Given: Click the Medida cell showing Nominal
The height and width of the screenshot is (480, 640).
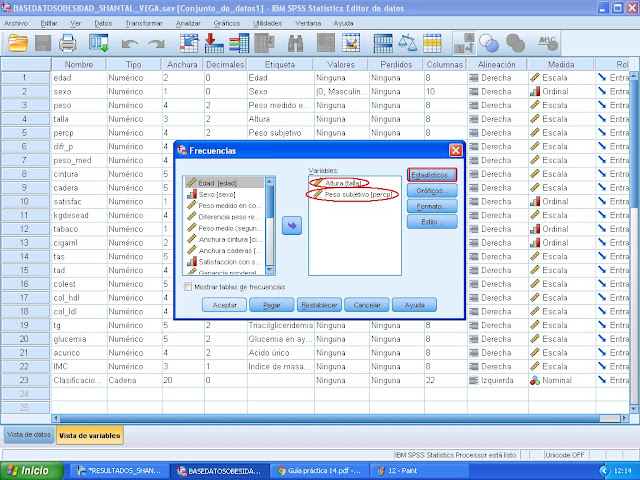Looking at the screenshot, I should click(561, 380).
